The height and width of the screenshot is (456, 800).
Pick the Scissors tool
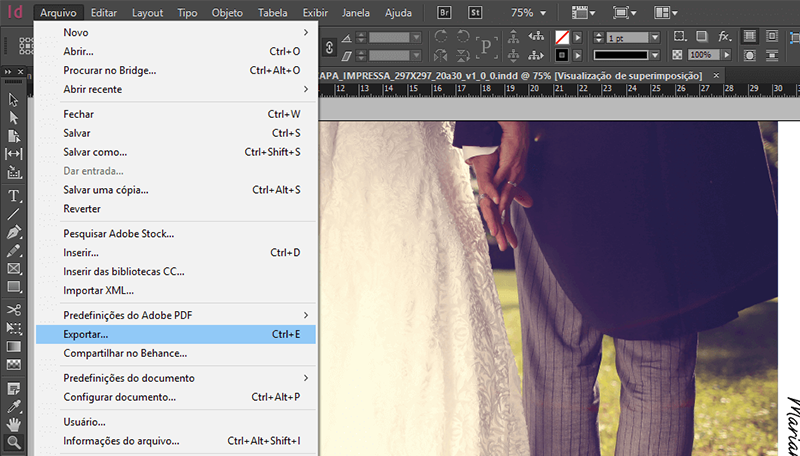click(x=14, y=309)
